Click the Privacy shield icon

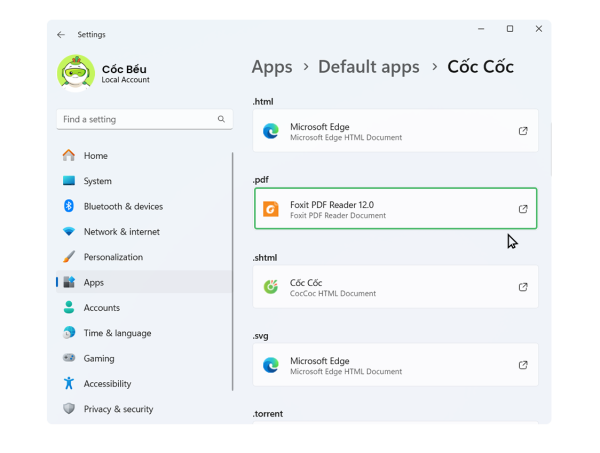[x=69, y=408]
